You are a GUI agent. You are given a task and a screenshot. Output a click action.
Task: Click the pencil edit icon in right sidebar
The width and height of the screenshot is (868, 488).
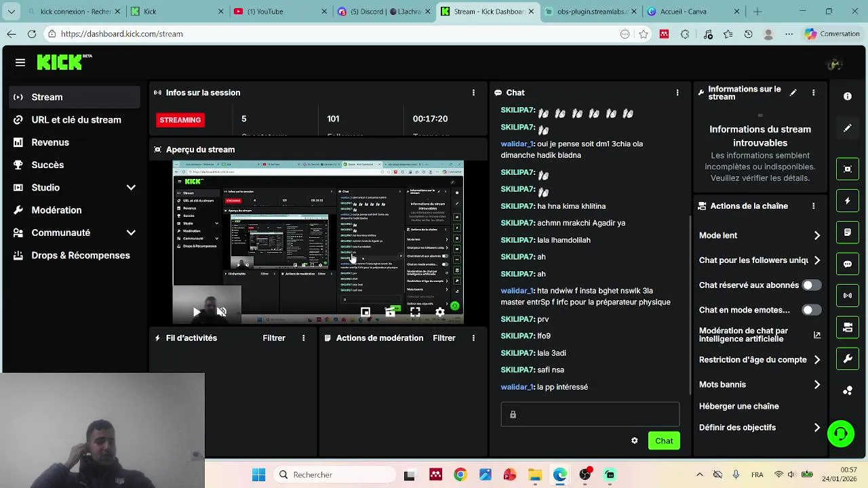tap(848, 128)
